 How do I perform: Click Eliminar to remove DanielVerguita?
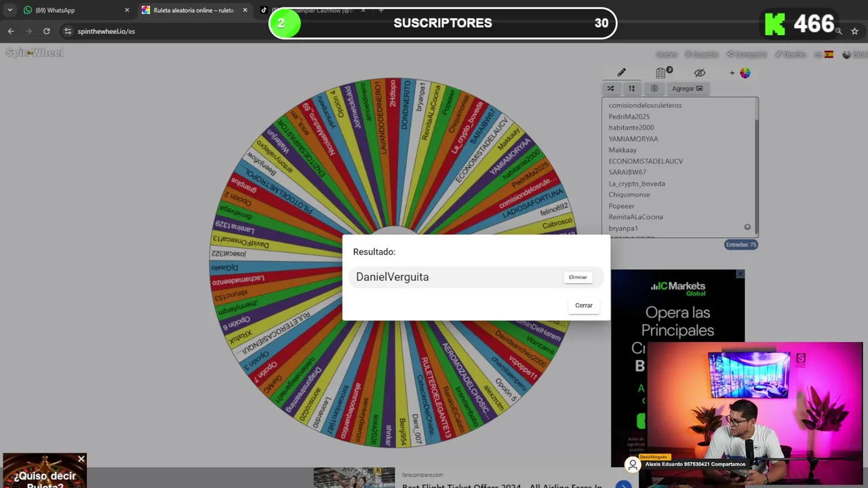[x=578, y=277]
